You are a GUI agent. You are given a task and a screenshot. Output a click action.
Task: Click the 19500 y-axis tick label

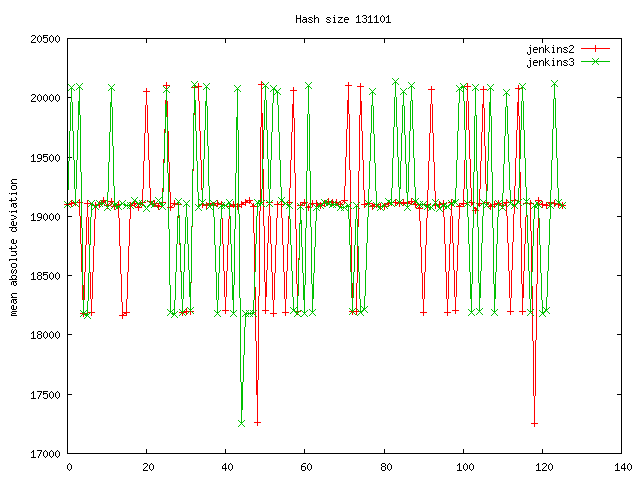click(45, 158)
